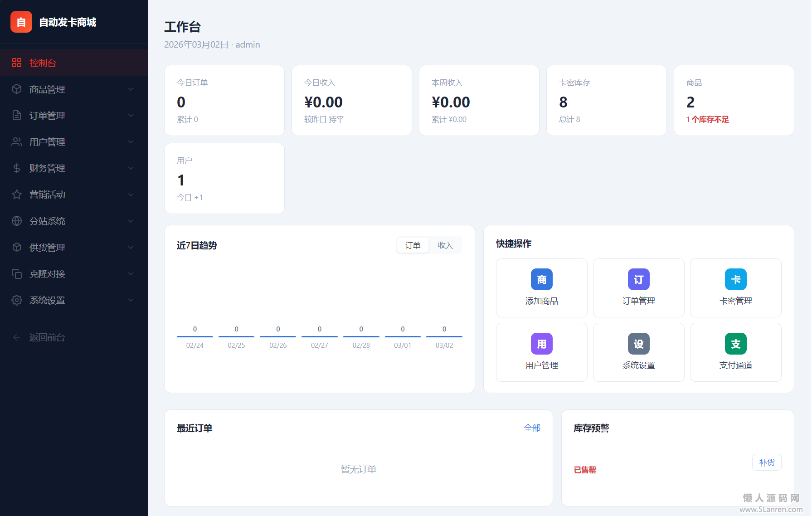This screenshot has width=812, height=516.
Task: Click the 工作台 page heading
Action: tap(182, 27)
